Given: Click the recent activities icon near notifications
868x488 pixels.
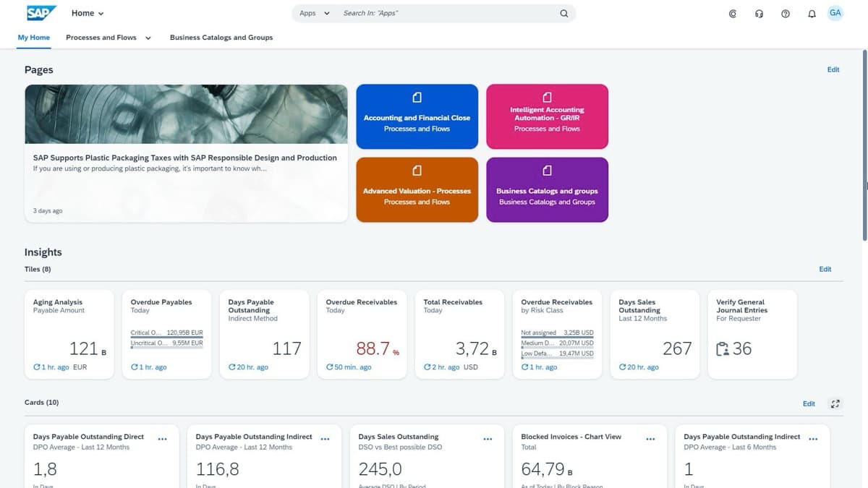Looking at the screenshot, I should (732, 13).
